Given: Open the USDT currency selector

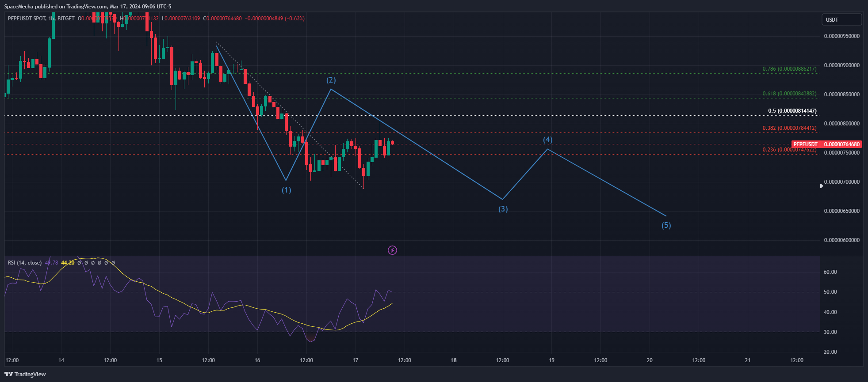Looking at the screenshot, I should point(841,19).
